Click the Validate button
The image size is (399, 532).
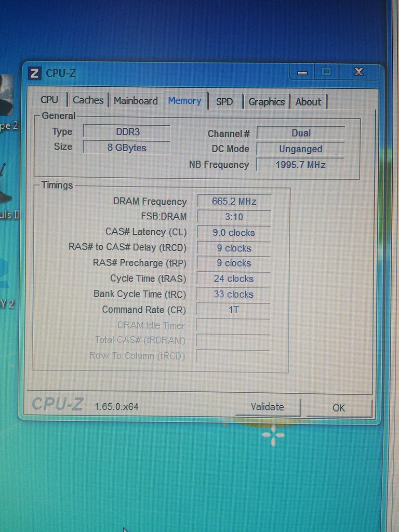(268, 406)
